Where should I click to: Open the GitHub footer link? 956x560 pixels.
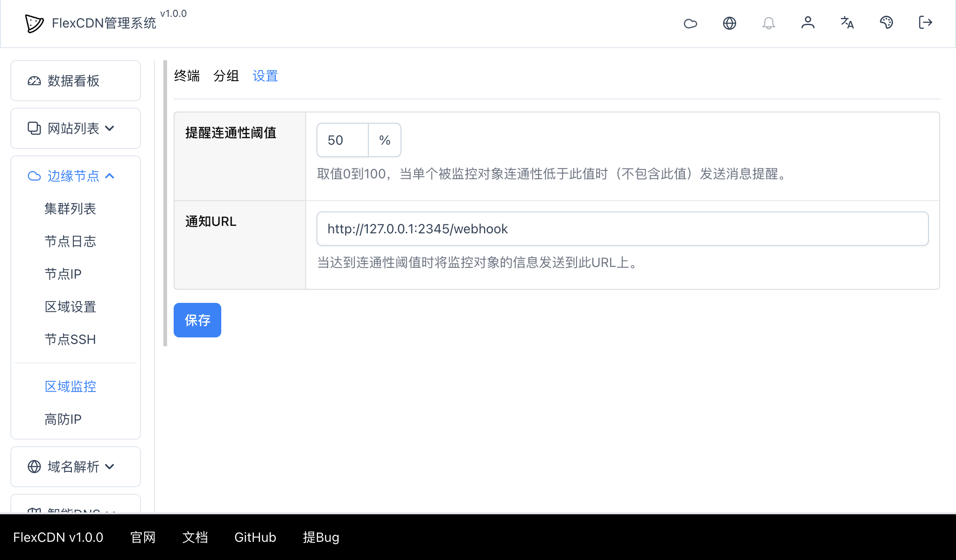255,537
